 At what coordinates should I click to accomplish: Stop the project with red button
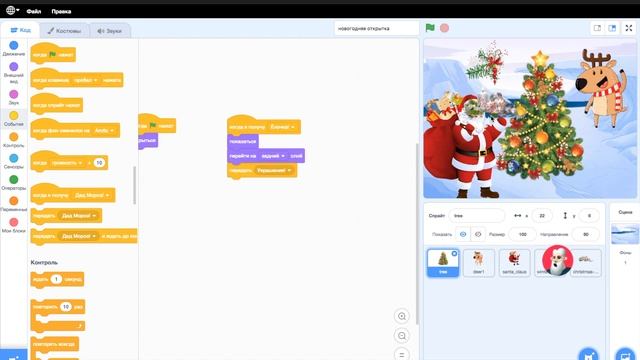(444, 28)
